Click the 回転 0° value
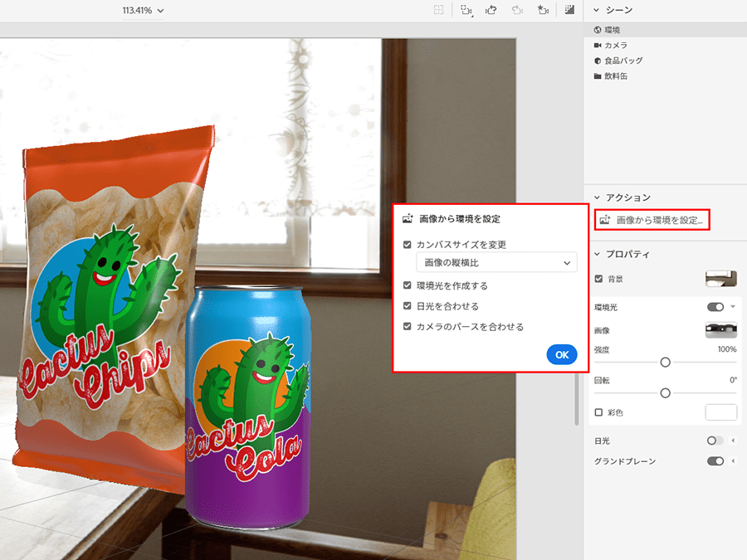Image resolution: width=747 pixels, height=560 pixels. coord(733,380)
